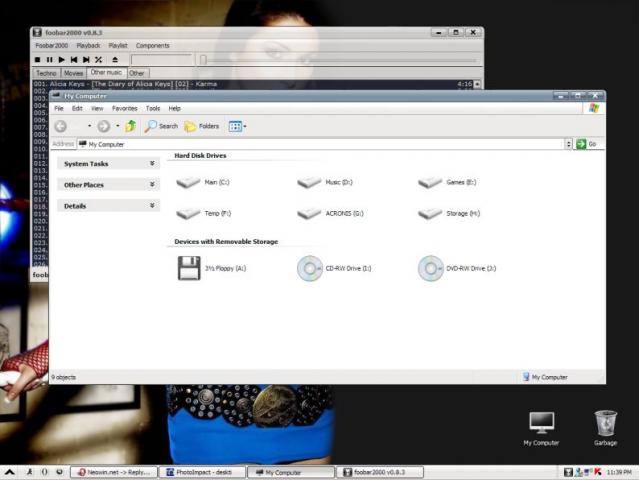The height and width of the screenshot is (480, 639).
Task: Click the system clock showing 11:39 PM
Action: click(x=619, y=472)
